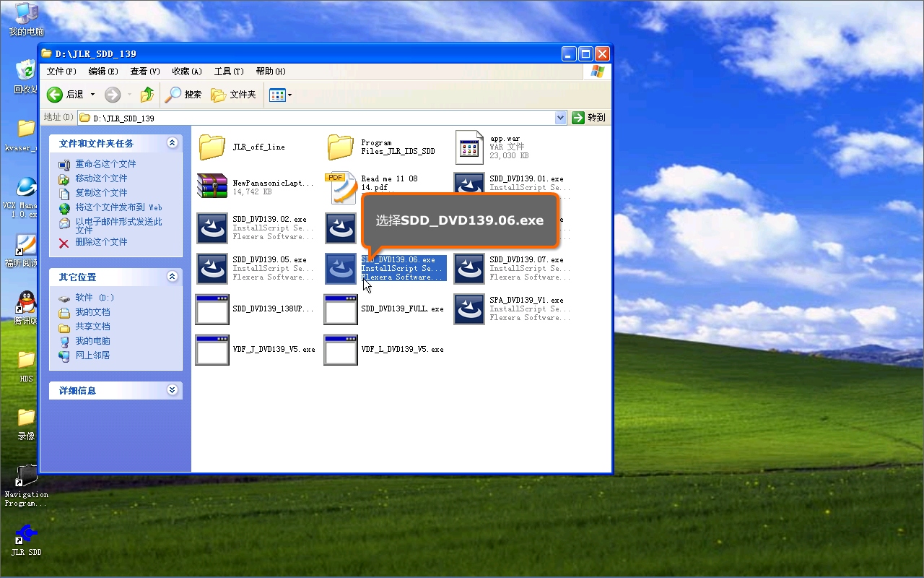Open the JLR_off_line folder icon
The width and height of the screenshot is (924, 578).
point(212,147)
